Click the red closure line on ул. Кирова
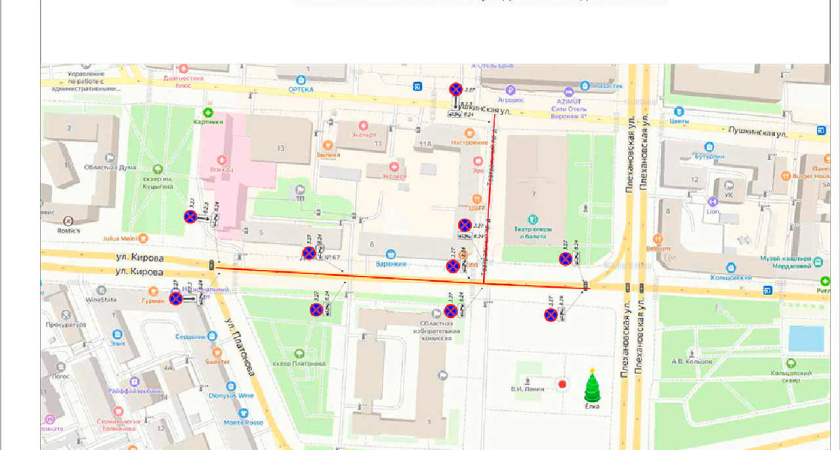This screenshot has height=450, width=840. tap(400, 276)
